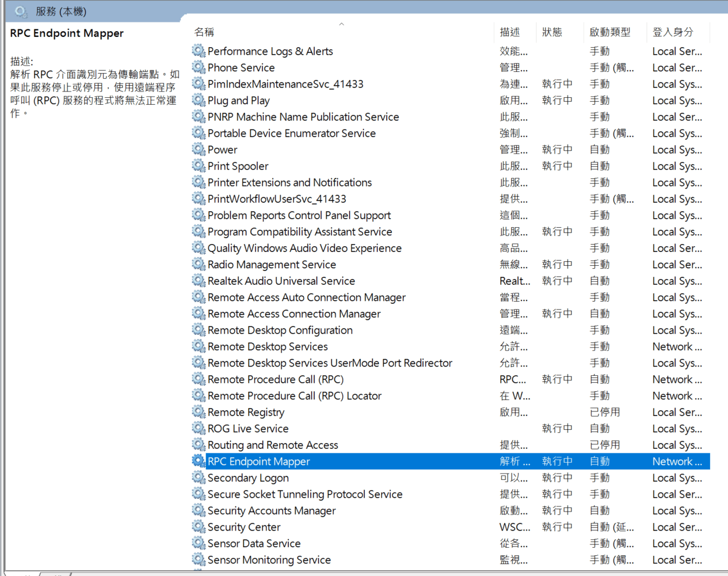
Task: Select the Secondary Logon service row
Action: pos(345,478)
